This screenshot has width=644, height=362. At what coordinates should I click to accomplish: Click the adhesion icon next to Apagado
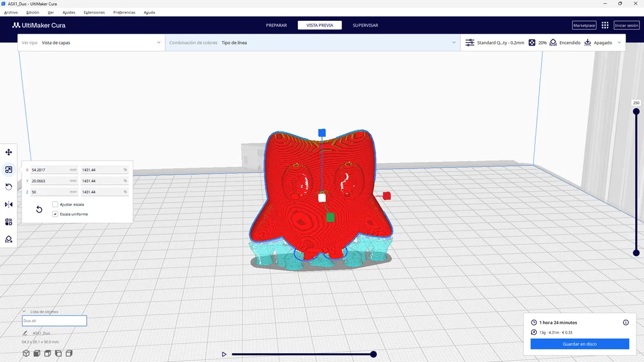(587, 42)
